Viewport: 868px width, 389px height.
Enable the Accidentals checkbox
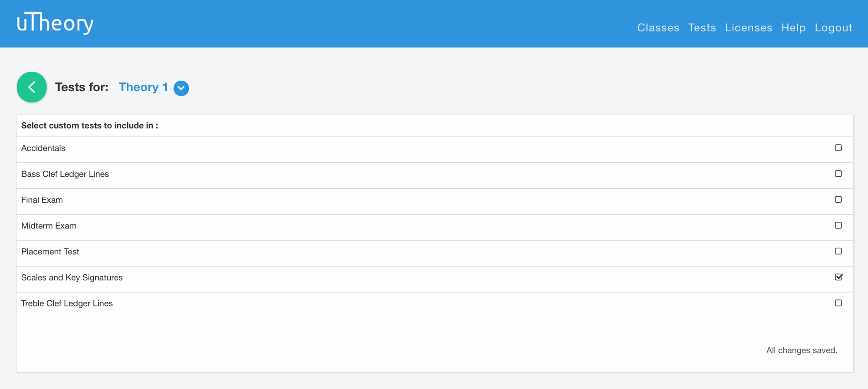(x=838, y=148)
